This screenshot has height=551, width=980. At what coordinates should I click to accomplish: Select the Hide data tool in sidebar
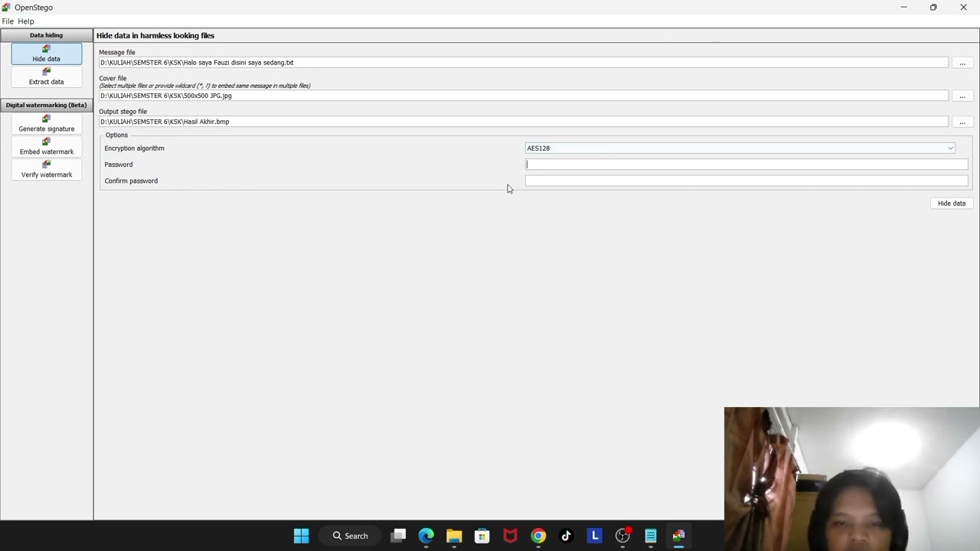47,54
